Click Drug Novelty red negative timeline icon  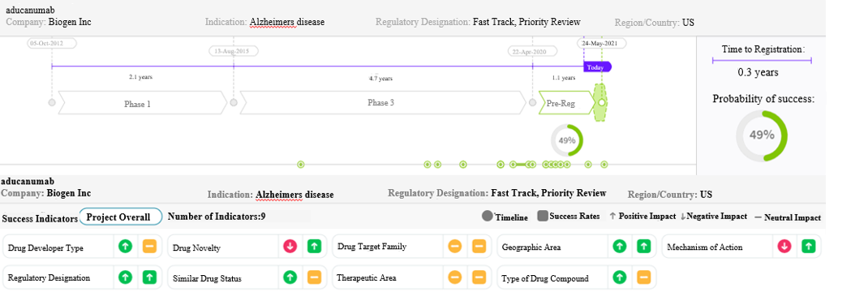tap(290, 247)
